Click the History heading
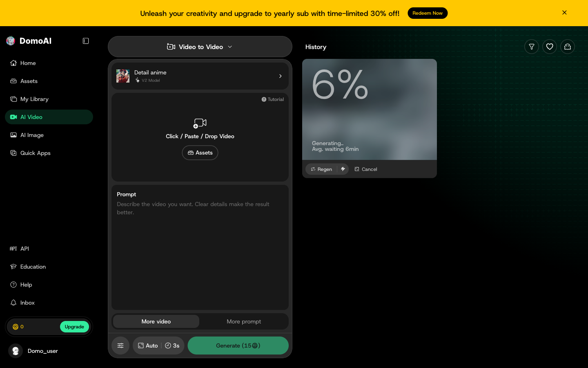Viewport: 588px width, 368px height. tap(316, 47)
